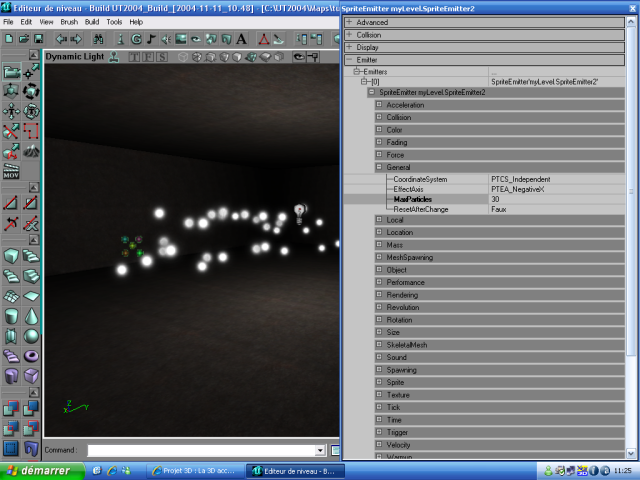This screenshot has width=640, height=480.
Task: Collapse the General emitter category
Action: coord(379,167)
